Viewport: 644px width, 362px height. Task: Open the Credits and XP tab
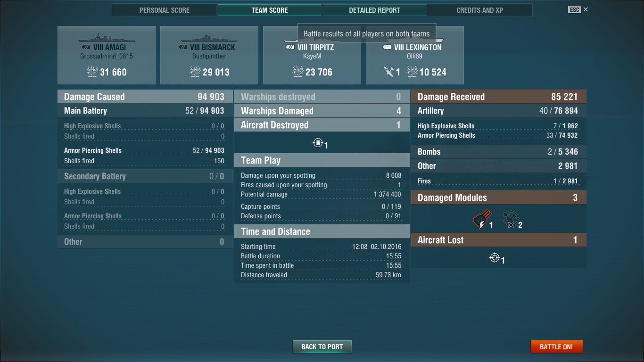[x=479, y=10]
